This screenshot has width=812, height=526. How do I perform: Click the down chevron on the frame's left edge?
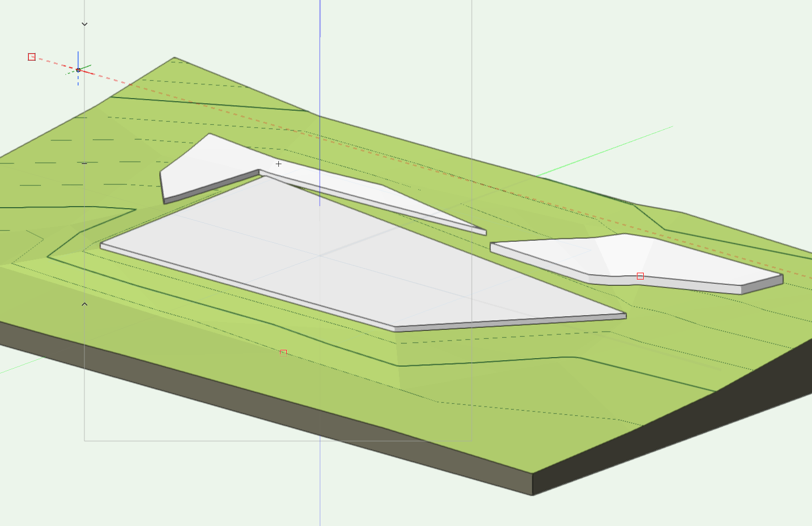click(84, 24)
